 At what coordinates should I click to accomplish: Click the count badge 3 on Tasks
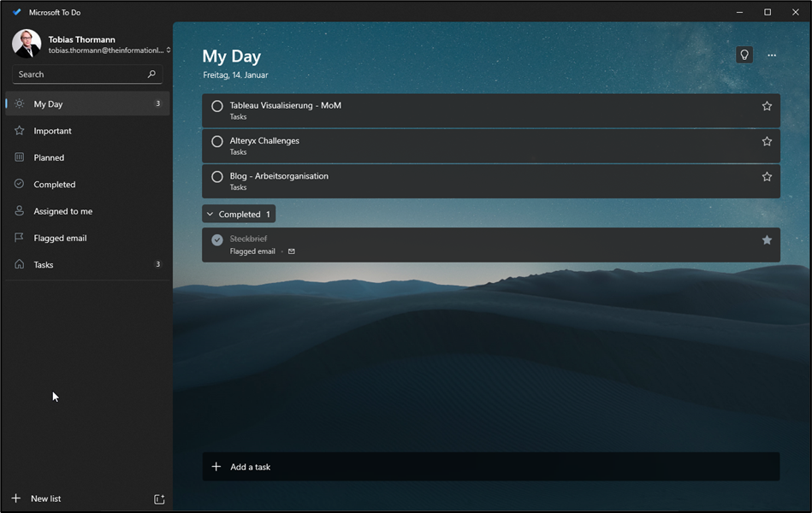pos(158,264)
